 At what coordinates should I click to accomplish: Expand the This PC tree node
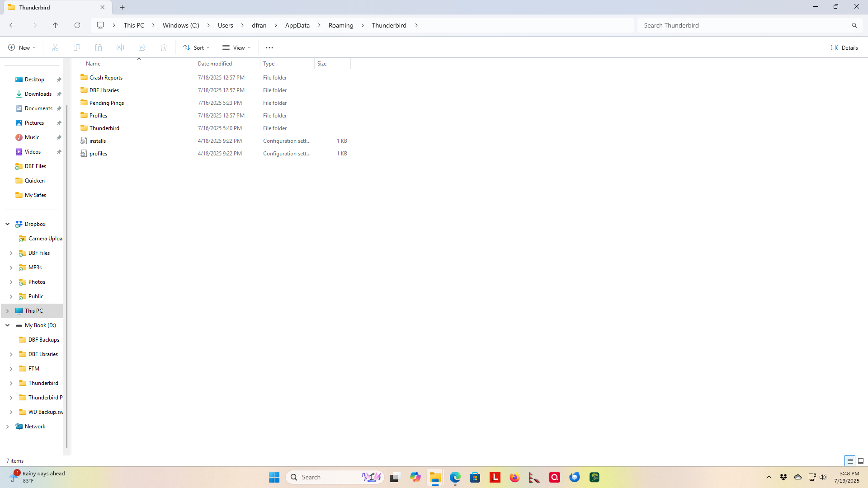(8, 311)
